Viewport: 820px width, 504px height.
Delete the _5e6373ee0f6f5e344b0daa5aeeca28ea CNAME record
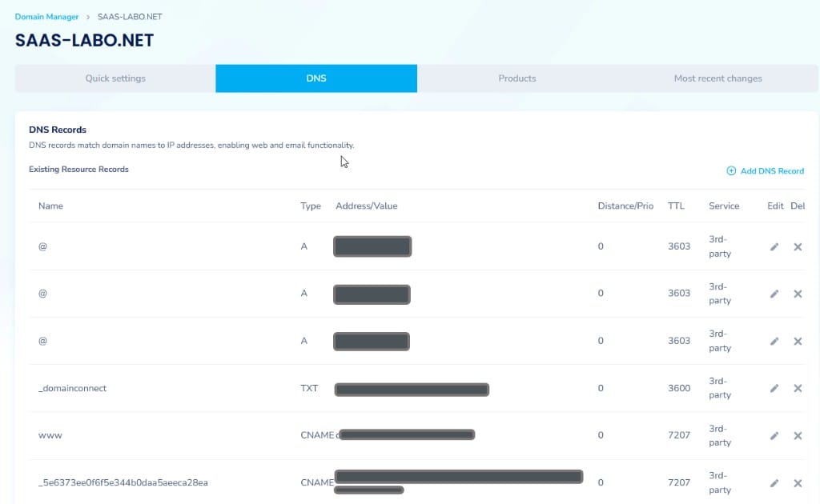coord(798,483)
